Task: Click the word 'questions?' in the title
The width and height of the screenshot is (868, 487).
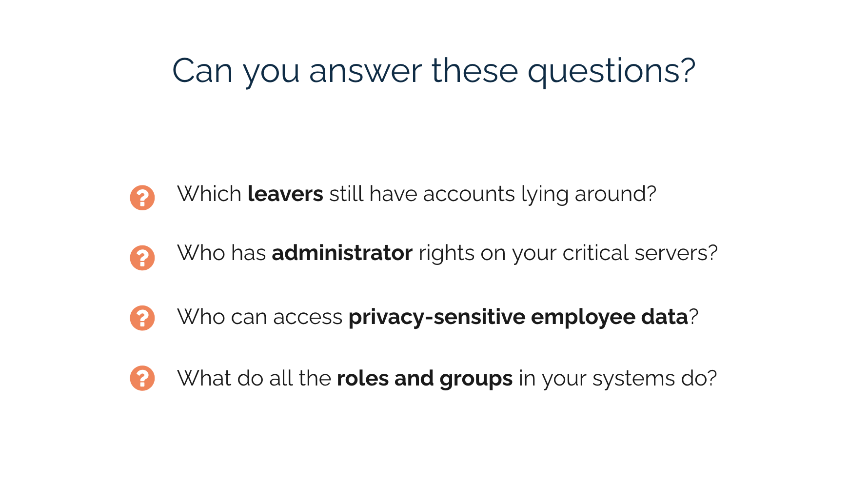Action: point(612,72)
